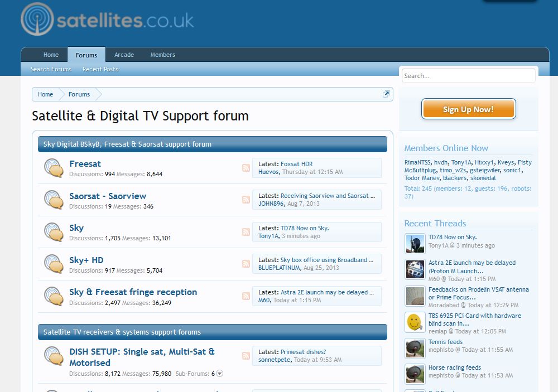View online member RimaNTSS
The image size is (558, 392).
tap(417, 162)
